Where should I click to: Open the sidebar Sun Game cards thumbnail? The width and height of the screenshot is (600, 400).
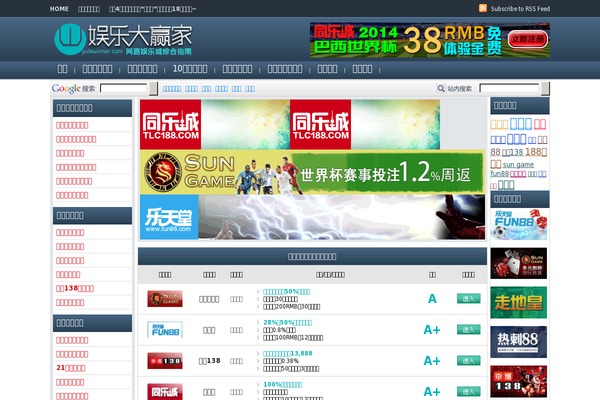pos(519,263)
